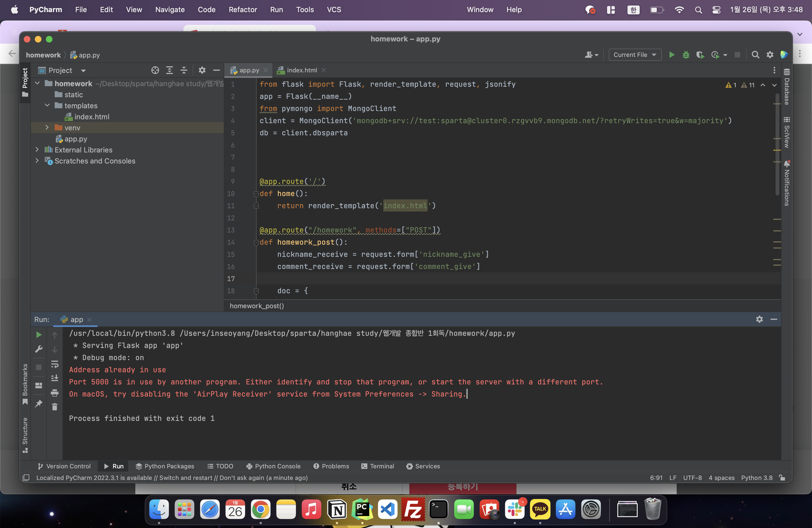Collapse the homework project root folder

38,83
